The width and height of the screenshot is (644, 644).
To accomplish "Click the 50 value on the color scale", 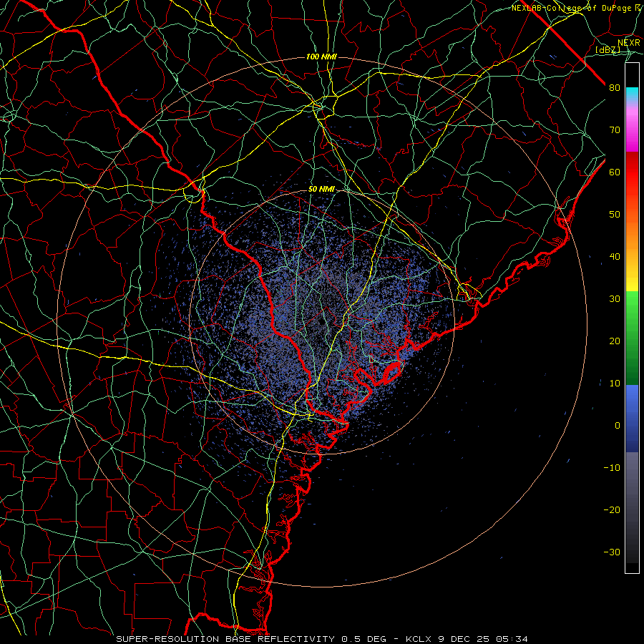I will (615, 215).
